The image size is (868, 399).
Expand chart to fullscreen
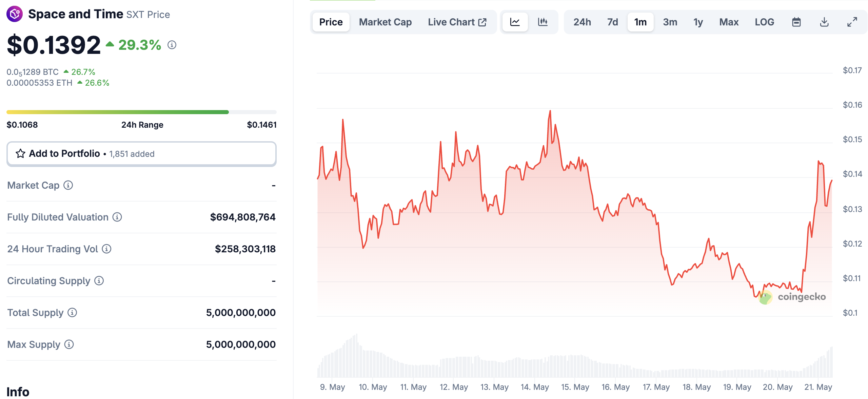852,22
